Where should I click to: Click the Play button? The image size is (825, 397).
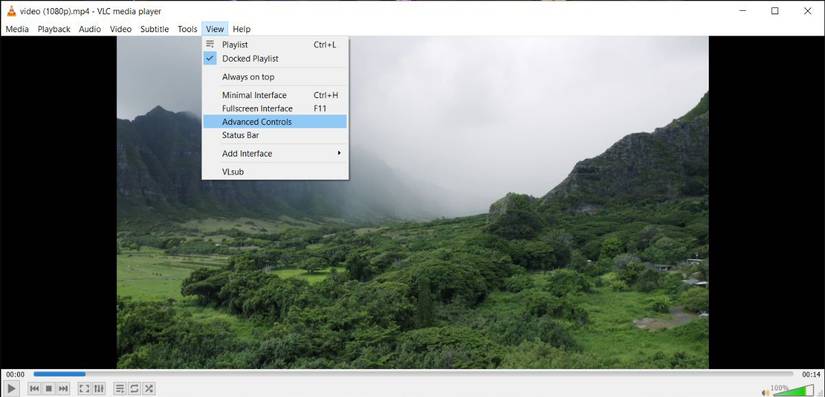click(11, 389)
